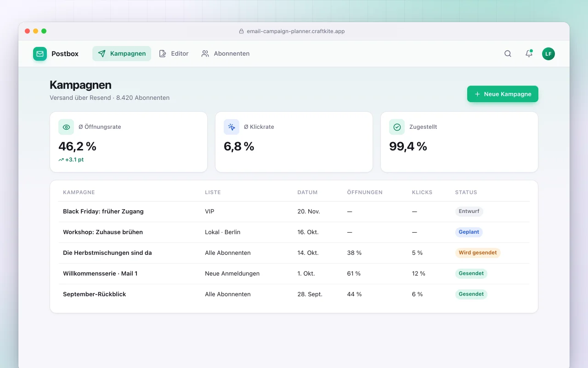This screenshot has width=588, height=368.
Task: Click the STATUS column header
Action: pyautogui.click(x=466, y=192)
